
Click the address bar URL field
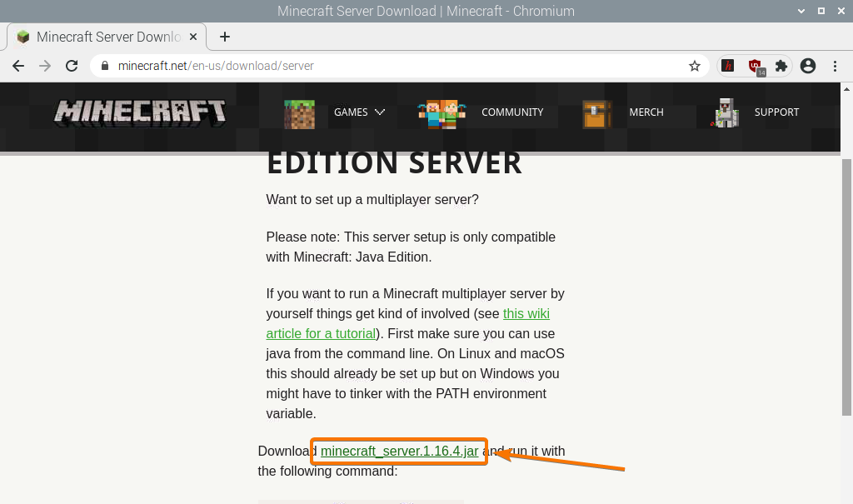pyautogui.click(x=392, y=66)
